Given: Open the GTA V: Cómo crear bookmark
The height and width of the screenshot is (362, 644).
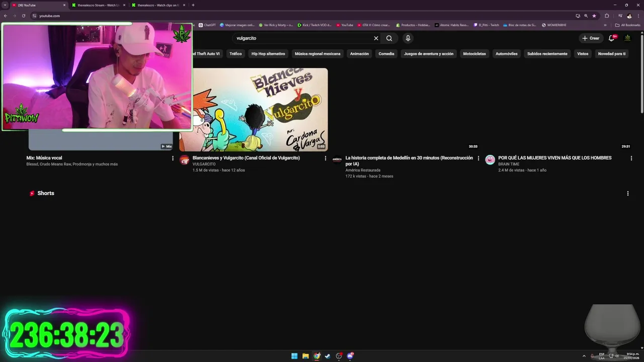Looking at the screenshot, I should [374, 25].
